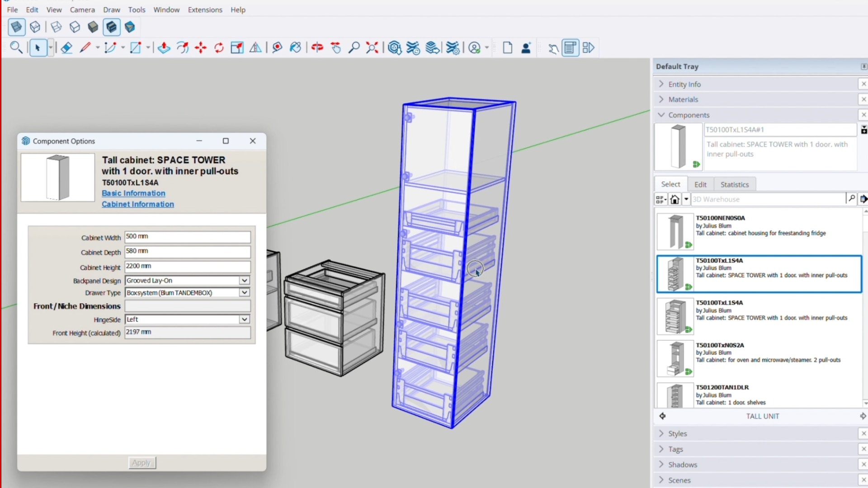Activate the Push/Pull tool
The image size is (868, 488).
pyautogui.click(x=164, y=48)
